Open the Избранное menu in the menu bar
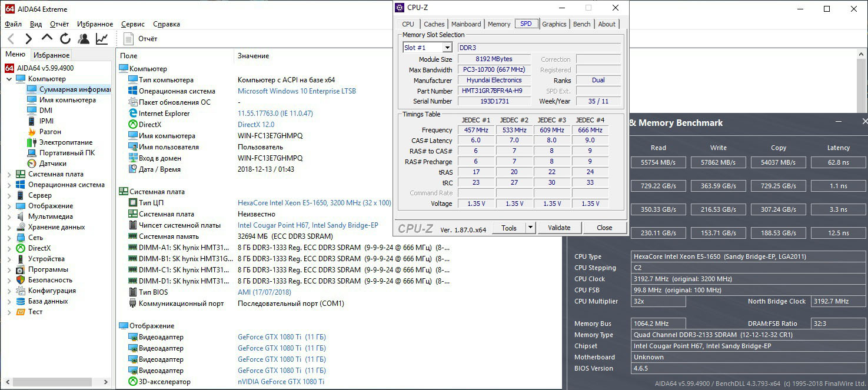The height and width of the screenshot is (390, 868). click(95, 24)
